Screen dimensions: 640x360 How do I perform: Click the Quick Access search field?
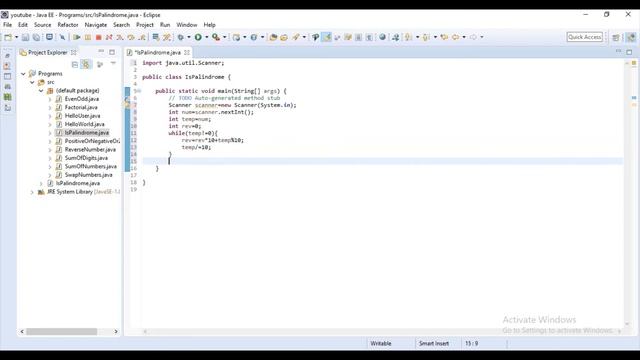(584, 37)
